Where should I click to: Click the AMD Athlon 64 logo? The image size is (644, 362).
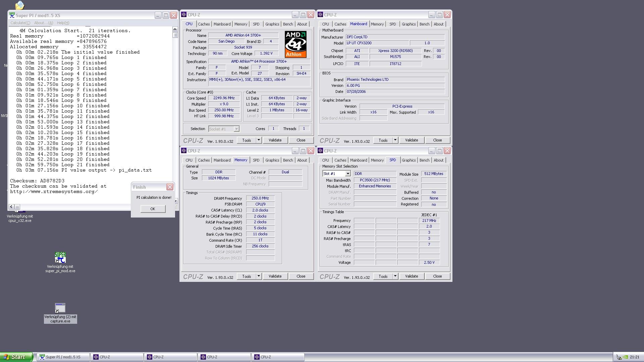296,44
